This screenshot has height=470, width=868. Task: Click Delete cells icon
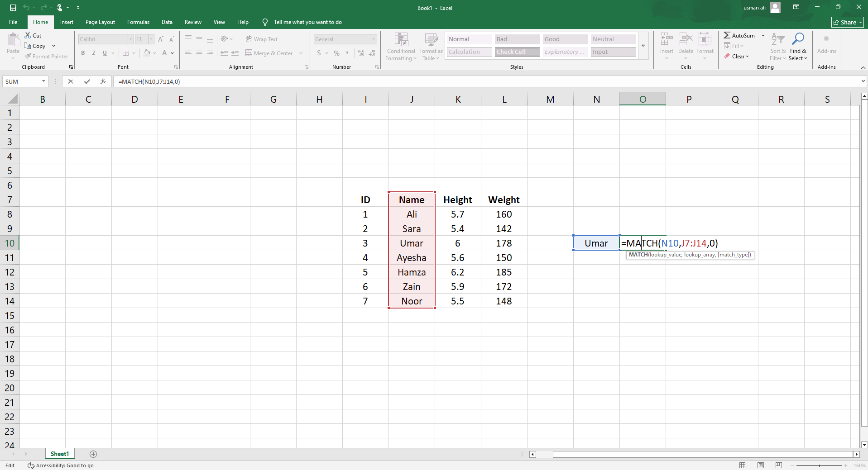click(x=686, y=40)
